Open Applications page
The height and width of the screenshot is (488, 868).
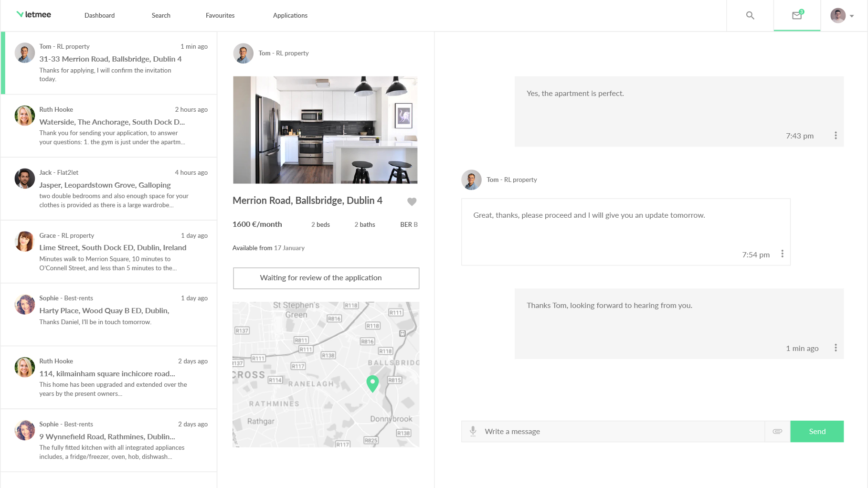(290, 15)
